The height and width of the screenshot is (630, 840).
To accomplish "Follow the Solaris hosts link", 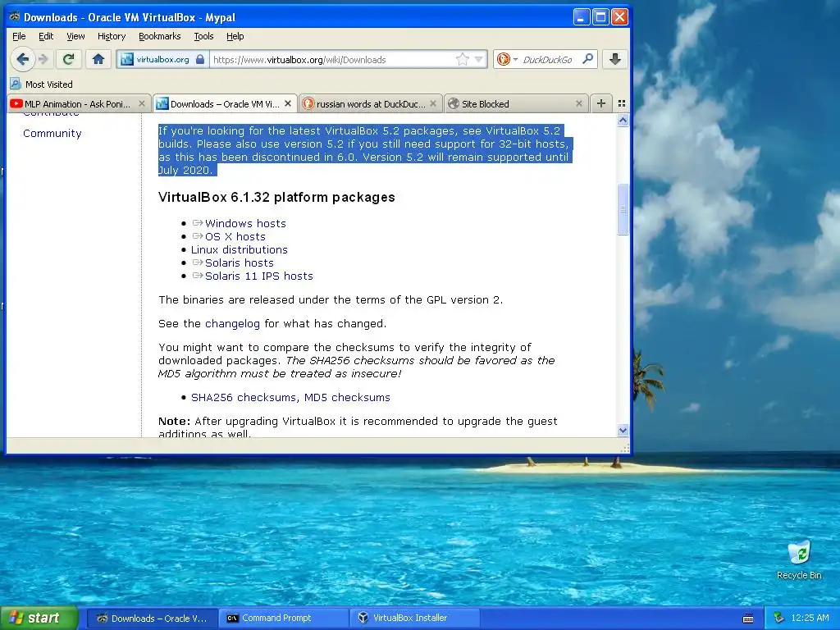I will coord(239,262).
